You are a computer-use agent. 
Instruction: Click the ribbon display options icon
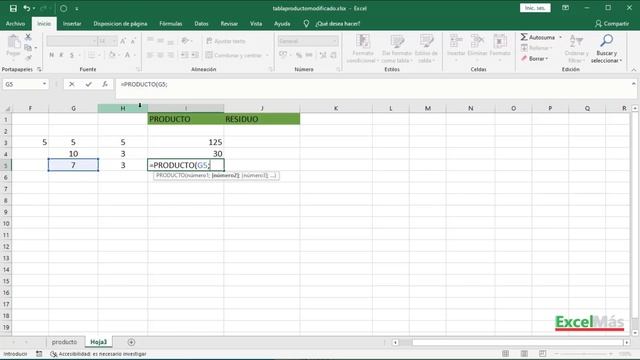tap(565, 8)
